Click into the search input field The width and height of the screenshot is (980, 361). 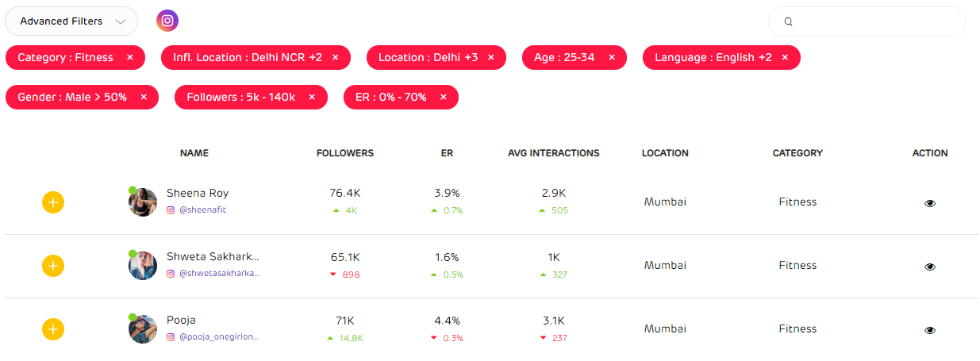(x=877, y=22)
